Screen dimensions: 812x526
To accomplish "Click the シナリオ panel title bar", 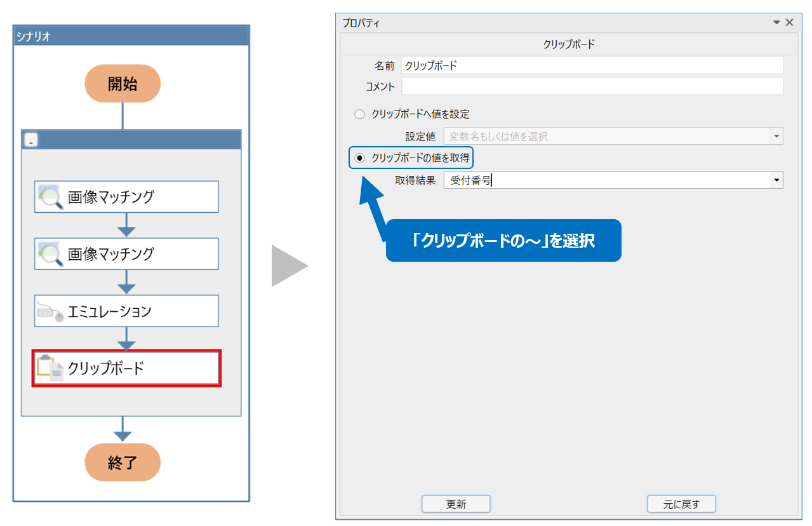I will tap(131, 36).
